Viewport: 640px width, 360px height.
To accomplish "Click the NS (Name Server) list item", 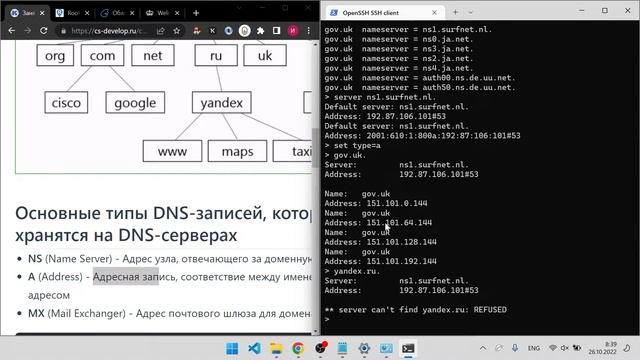I will (x=169, y=259).
